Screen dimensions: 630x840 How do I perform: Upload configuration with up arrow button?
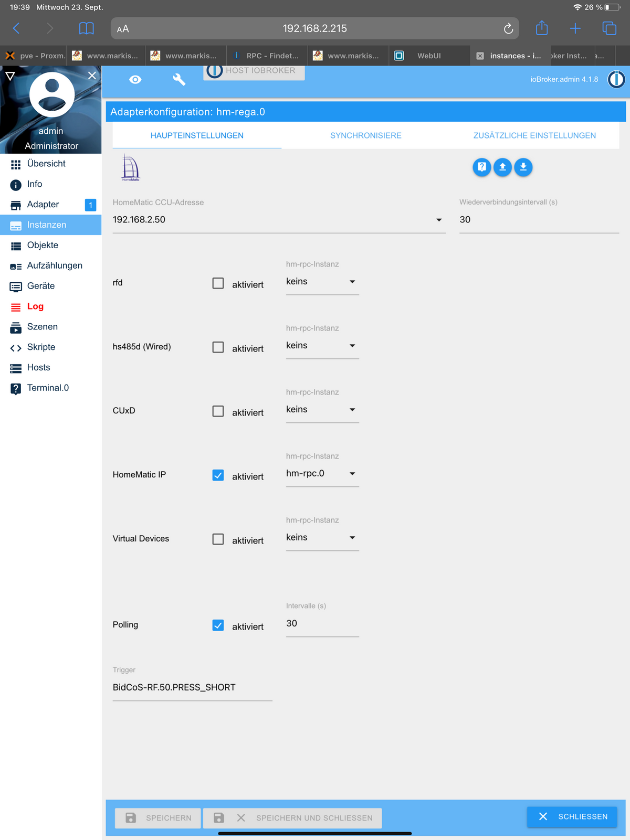click(x=502, y=167)
